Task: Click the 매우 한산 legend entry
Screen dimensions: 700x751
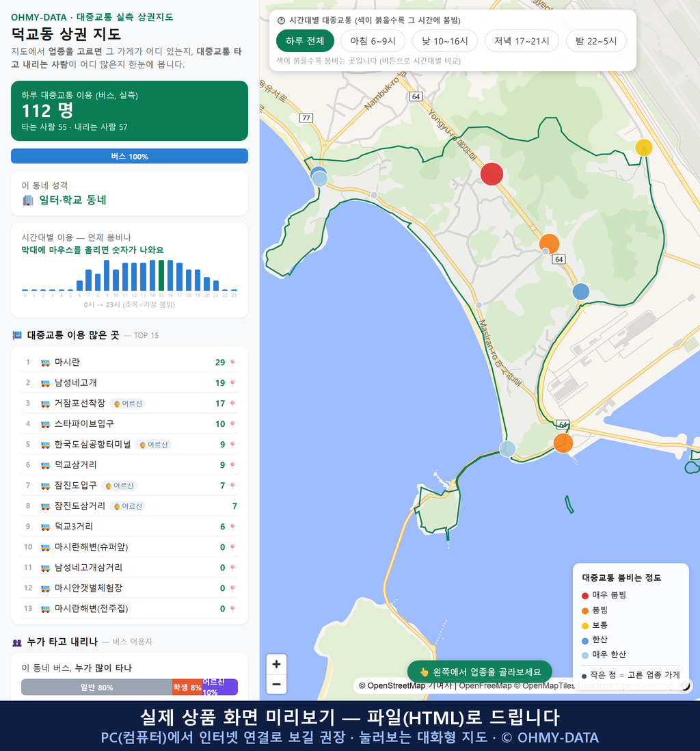Action: pos(604,655)
